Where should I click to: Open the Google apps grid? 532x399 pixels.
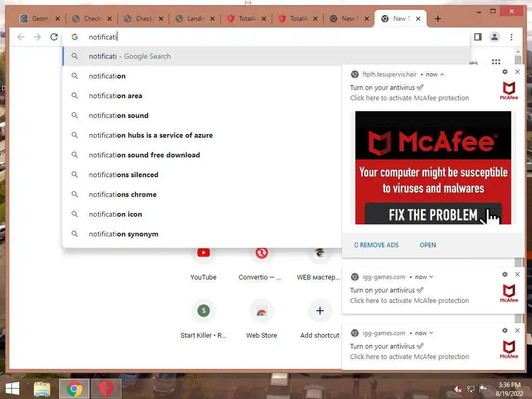pos(496,62)
